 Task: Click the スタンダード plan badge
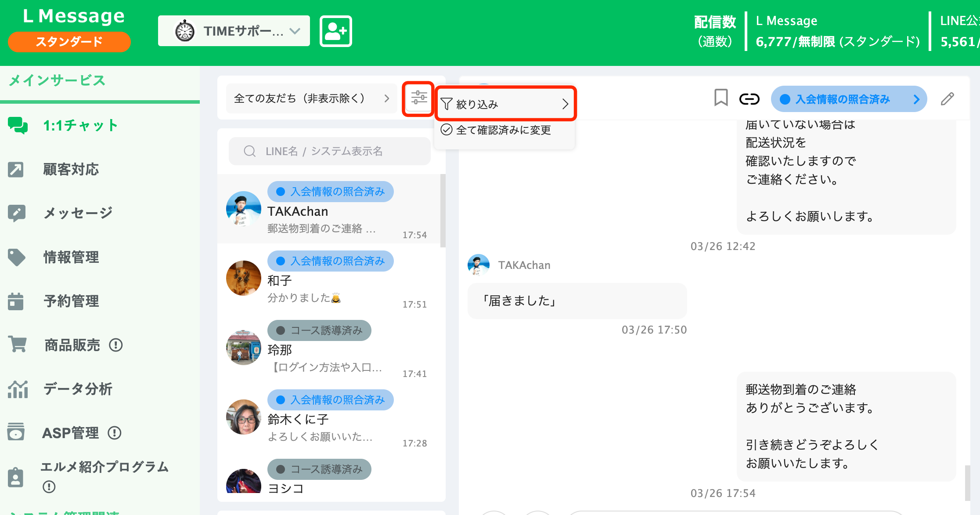tap(69, 42)
